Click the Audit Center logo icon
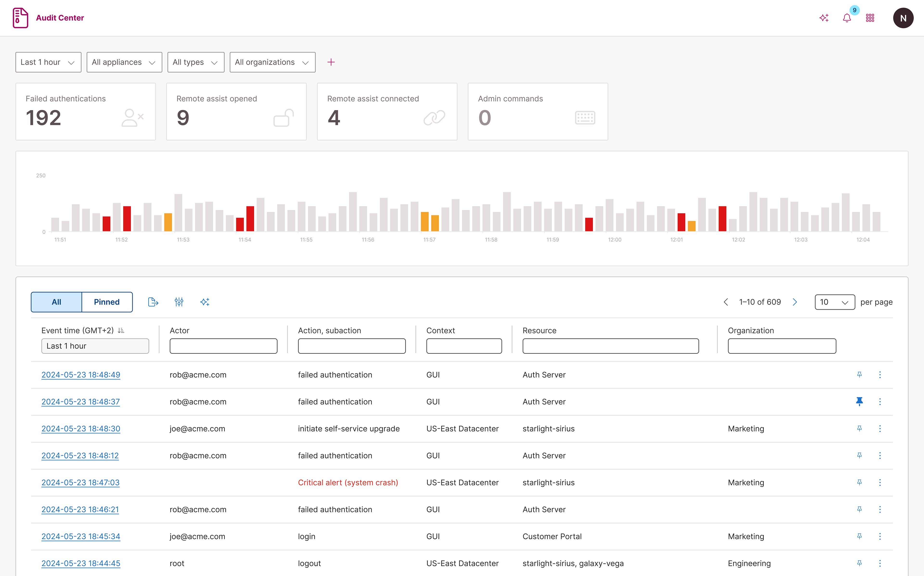The height and width of the screenshot is (576, 924). [x=20, y=18]
